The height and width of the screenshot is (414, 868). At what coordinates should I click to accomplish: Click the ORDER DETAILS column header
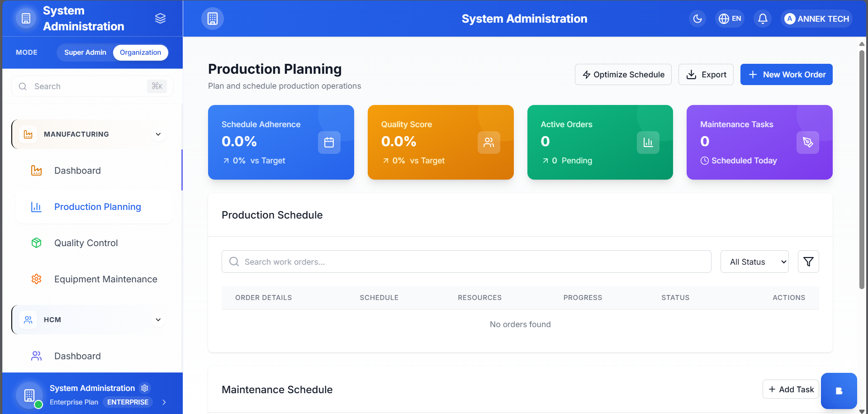pos(264,298)
